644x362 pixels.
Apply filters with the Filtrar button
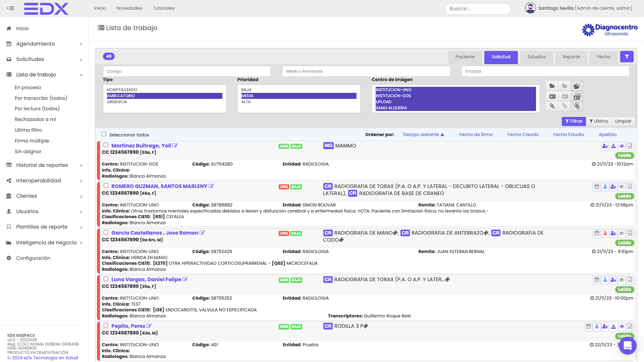pos(574,121)
